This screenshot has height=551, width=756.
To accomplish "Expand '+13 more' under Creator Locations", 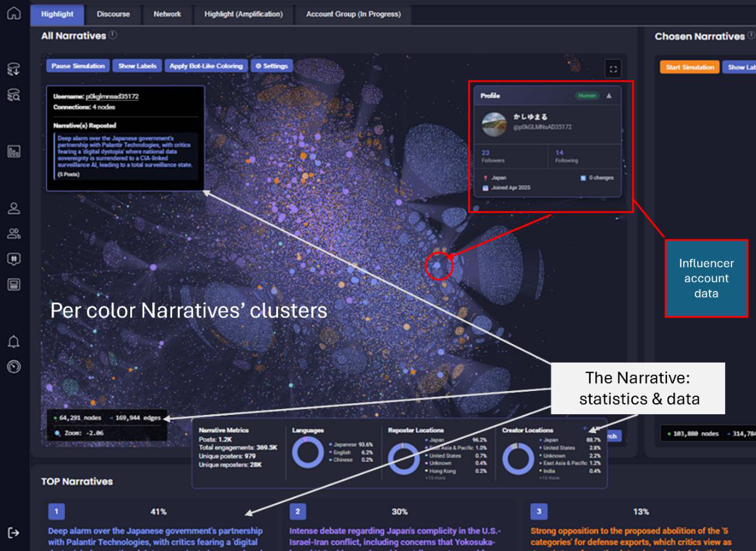I will click(549, 477).
